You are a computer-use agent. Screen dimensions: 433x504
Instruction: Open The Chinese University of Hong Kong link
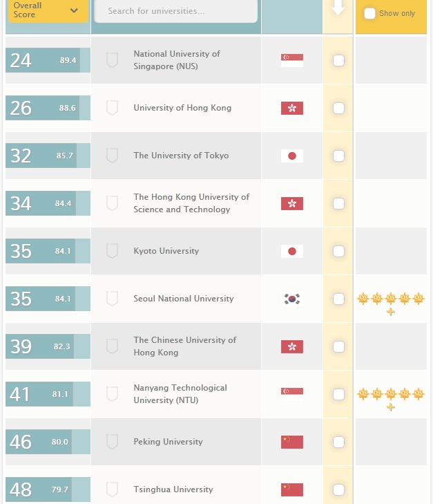click(x=184, y=346)
